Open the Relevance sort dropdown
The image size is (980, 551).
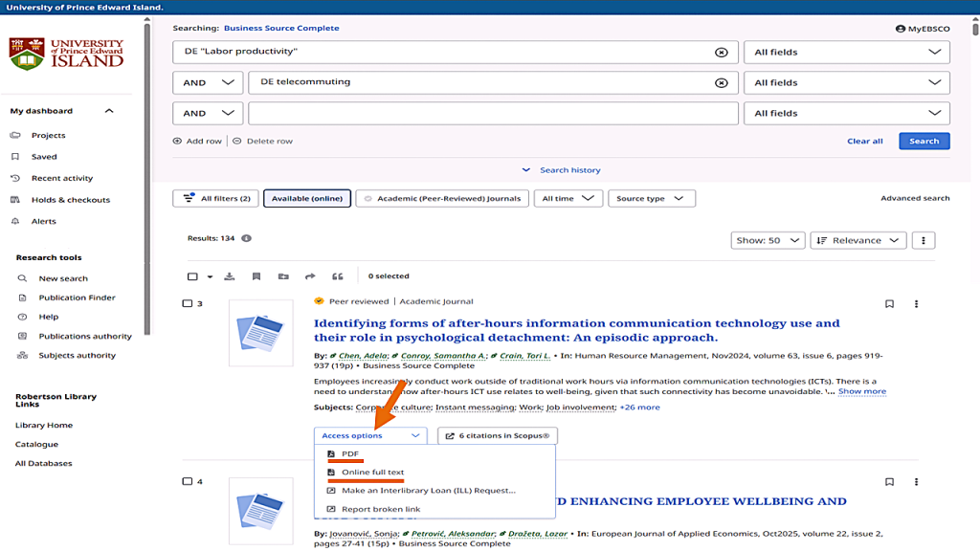tap(858, 241)
